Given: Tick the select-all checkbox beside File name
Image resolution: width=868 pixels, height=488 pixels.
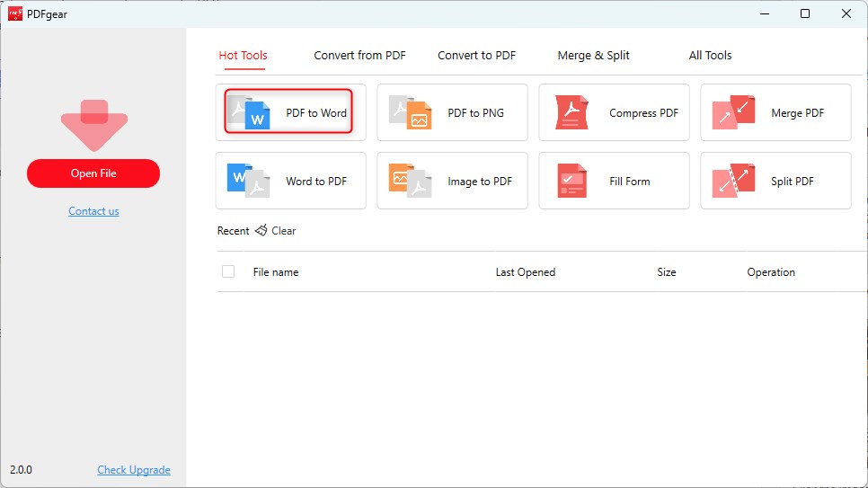Looking at the screenshot, I should (x=228, y=271).
